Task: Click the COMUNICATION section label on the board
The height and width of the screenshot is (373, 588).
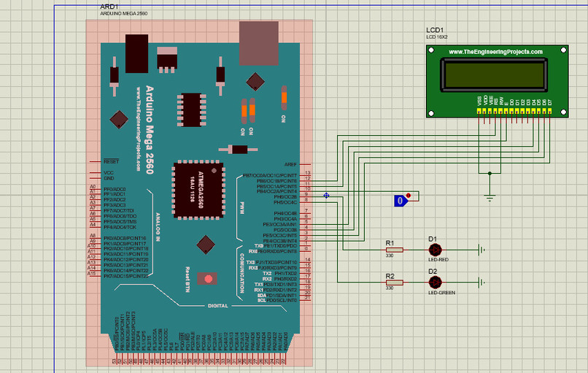Action: coord(242,273)
